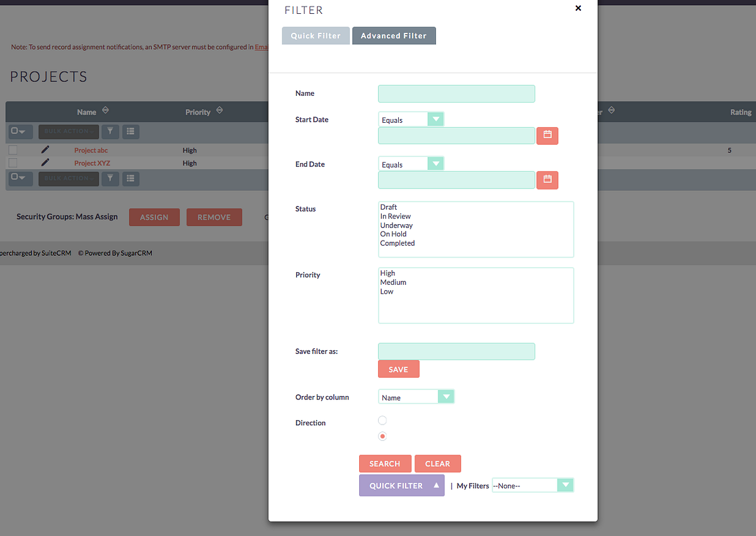Click the SEARCH button

point(385,464)
